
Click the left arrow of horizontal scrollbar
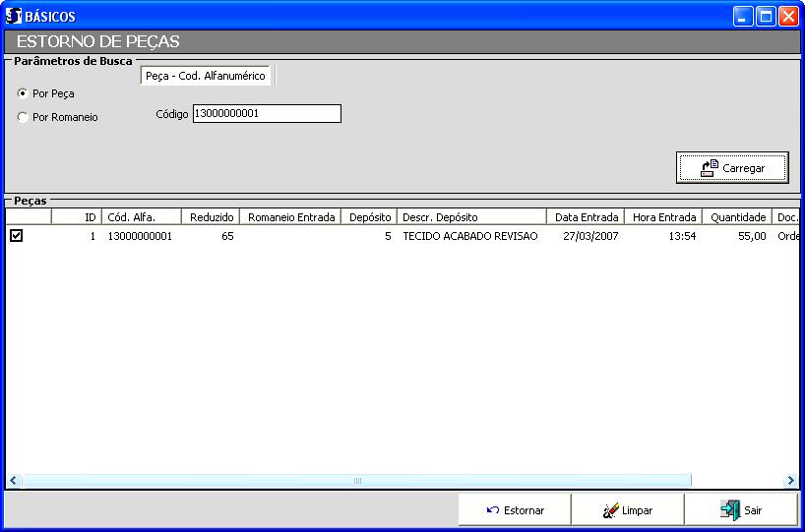[14, 480]
